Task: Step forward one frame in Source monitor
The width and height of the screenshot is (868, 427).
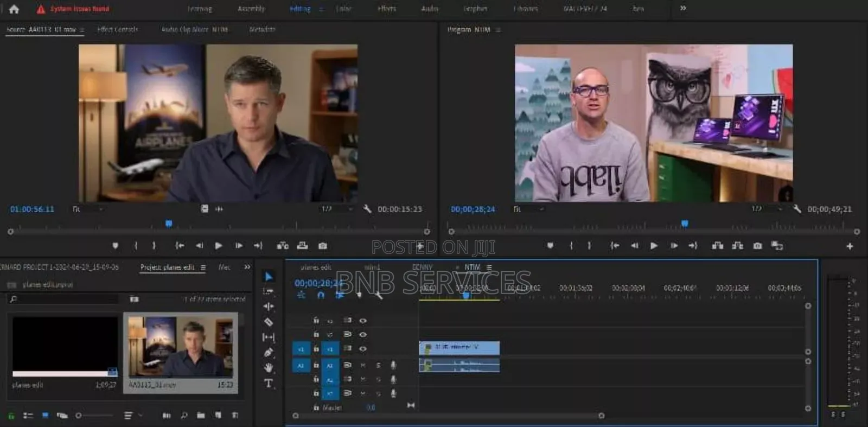Action: point(239,246)
